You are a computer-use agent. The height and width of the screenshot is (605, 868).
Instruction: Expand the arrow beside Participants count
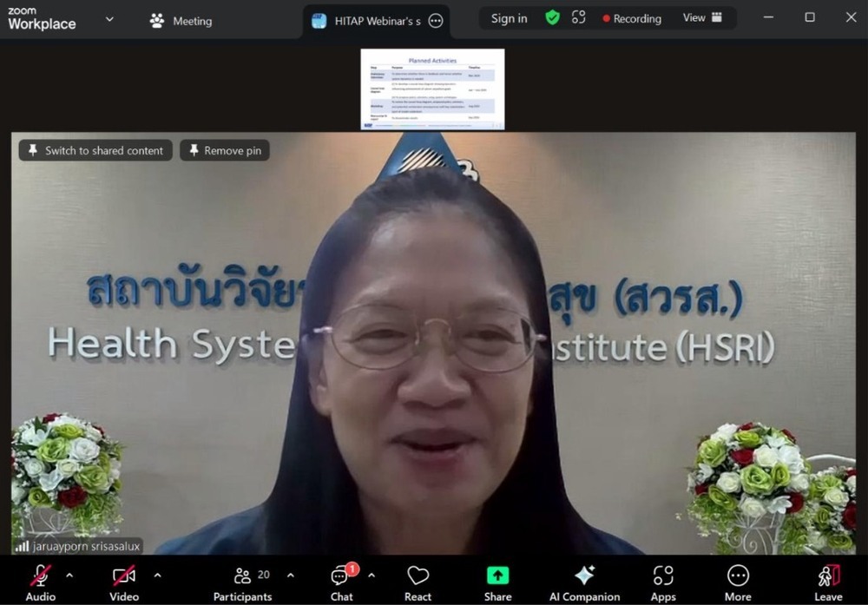290,575
